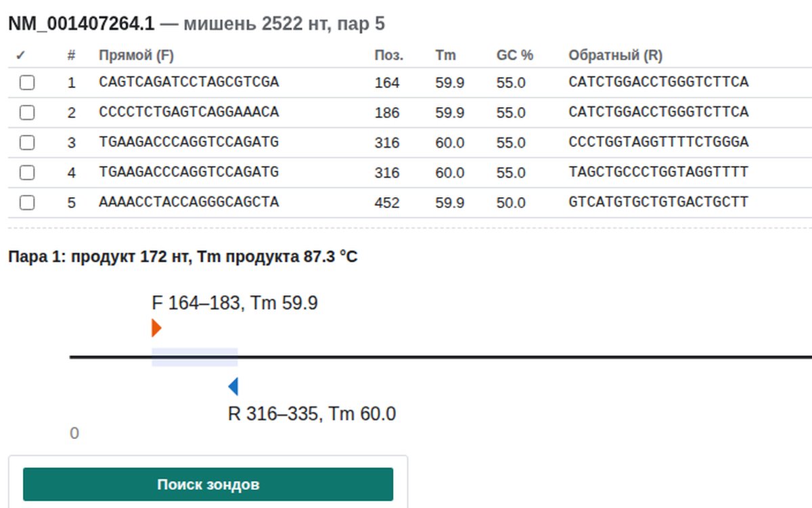The width and height of the screenshot is (812, 508).
Task: Click reverse primer CCCTGGTAGGTTTTCTGGGA
Action: coord(659,142)
